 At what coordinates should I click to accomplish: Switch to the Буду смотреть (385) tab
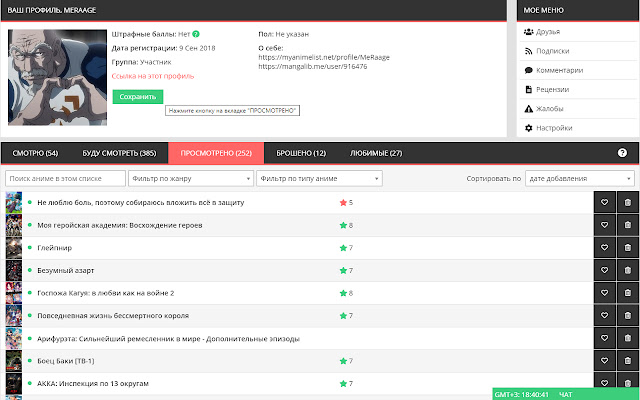coord(119,153)
